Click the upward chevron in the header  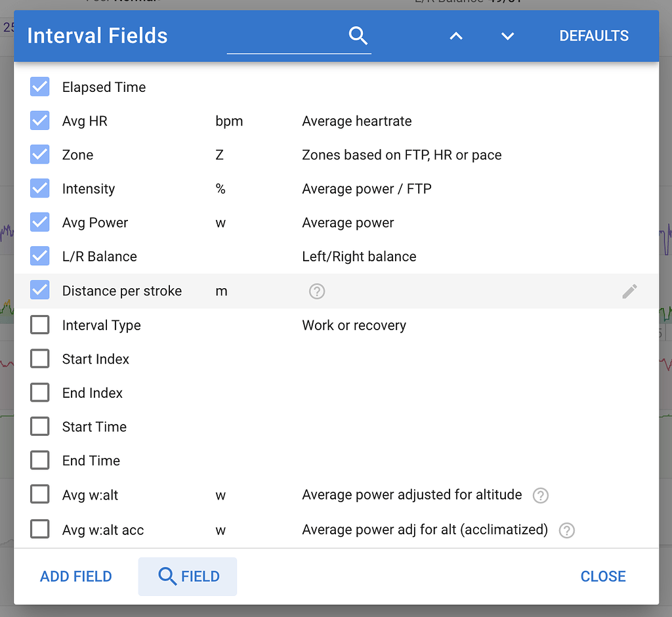(x=455, y=36)
